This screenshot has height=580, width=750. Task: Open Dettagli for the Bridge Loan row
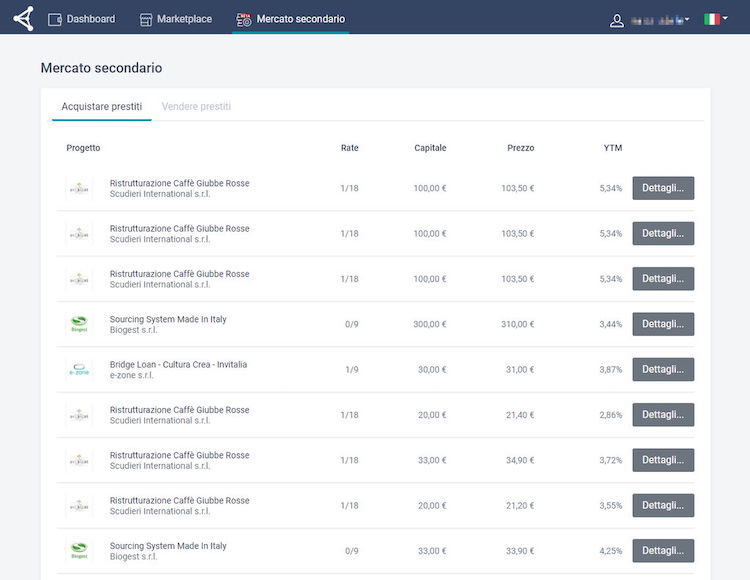pos(663,369)
